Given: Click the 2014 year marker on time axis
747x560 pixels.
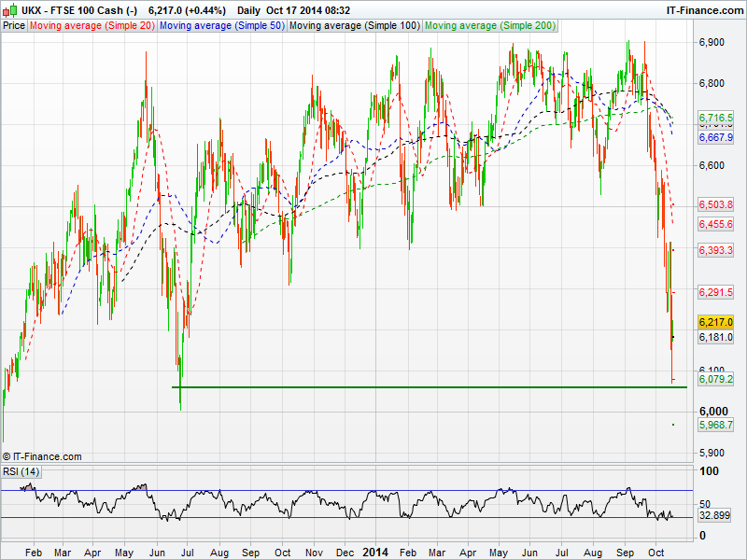Looking at the screenshot, I should point(375,552).
